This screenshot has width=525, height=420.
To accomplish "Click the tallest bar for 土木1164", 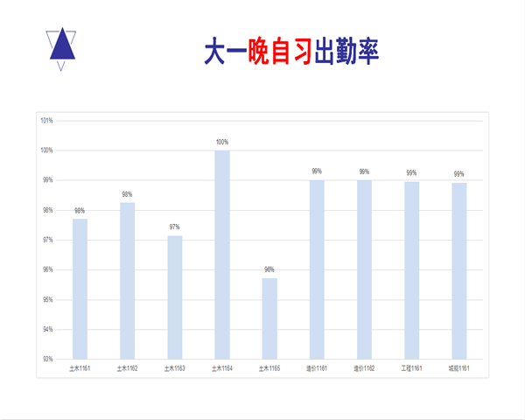I will click(x=222, y=254).
